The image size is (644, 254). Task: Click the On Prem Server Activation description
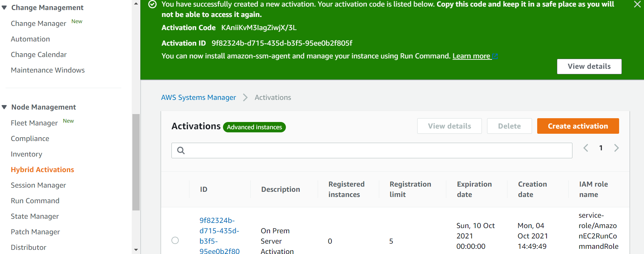point(277,241)
